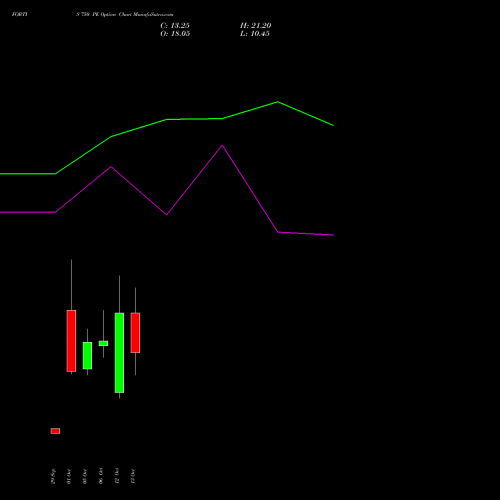The width and height of the screenshot is (500, 500).
Task: Click the green candle above 03 Oct
Action: coord(87,355)
